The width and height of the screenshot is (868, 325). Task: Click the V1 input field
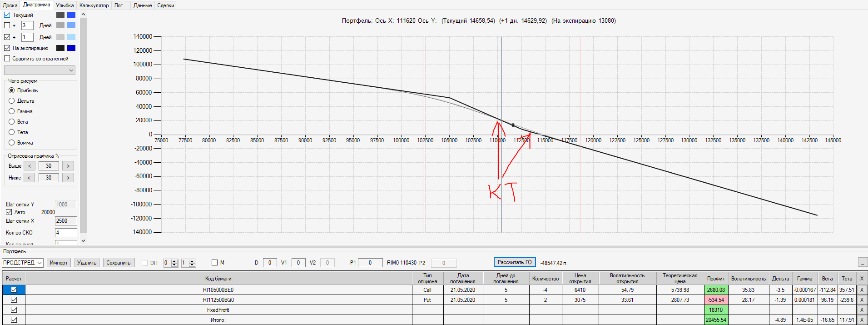tap(298, 263)
